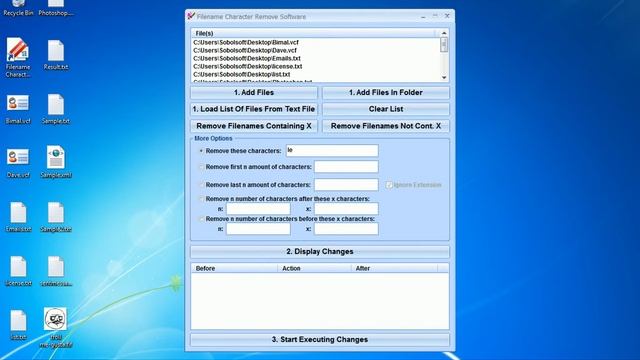Screen dimensions: 640x360
Task: Focus the n field under 'before these x characters'
Action: pos(258,229)
